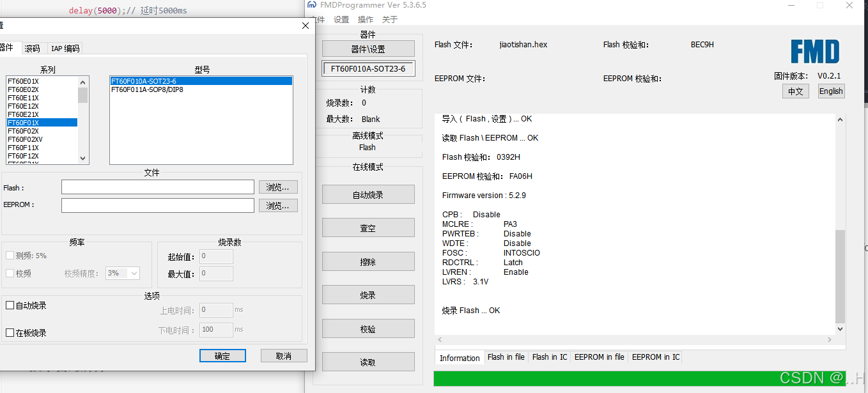This screenshot has width=868, height=393.
Task: Toggle the 测频: 5% checkbox
Action: pyautogui.click(x=10, y=255)
